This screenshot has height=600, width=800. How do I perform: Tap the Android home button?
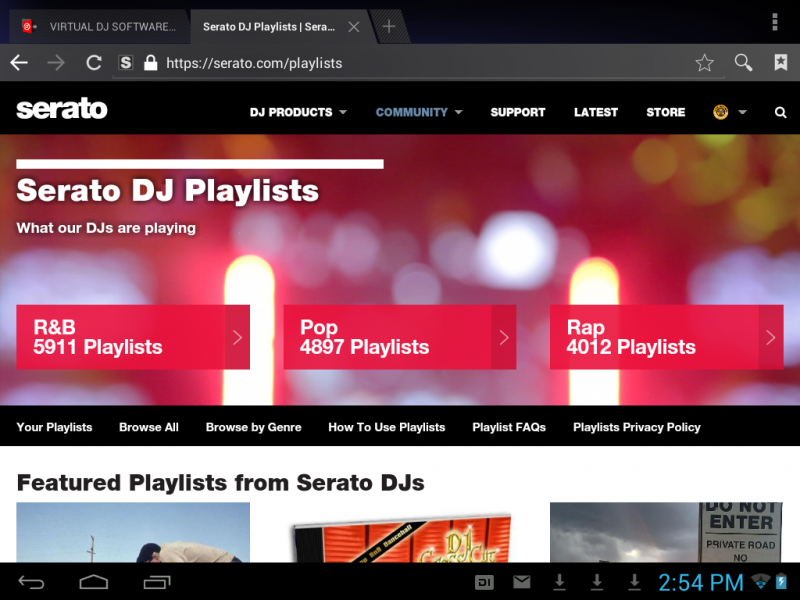pyautogui.click(x=94, y=582)
